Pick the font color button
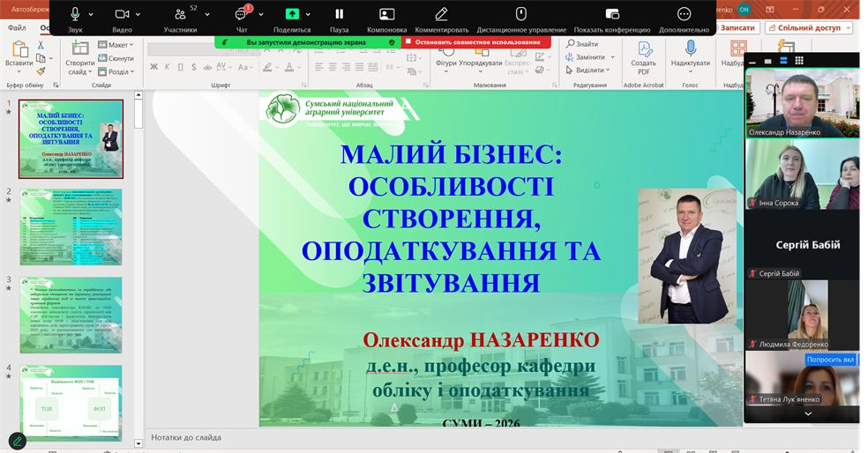868x453 pixels. (x=288, y=67)
